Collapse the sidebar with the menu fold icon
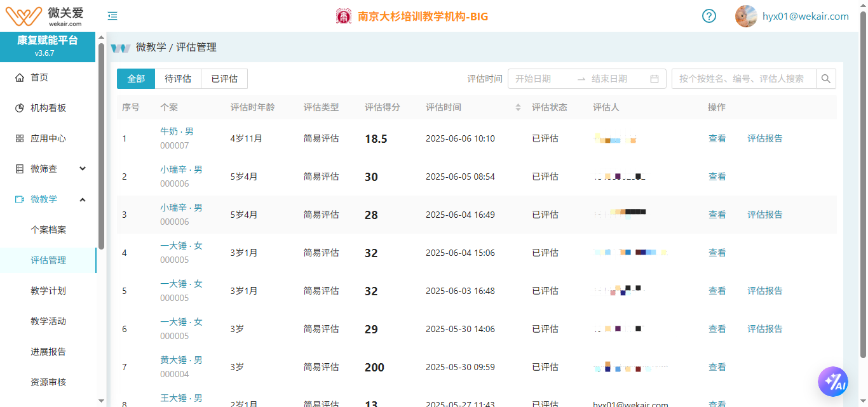The height and width of the screenshot is (407, 868). click(x=112, y=17)
